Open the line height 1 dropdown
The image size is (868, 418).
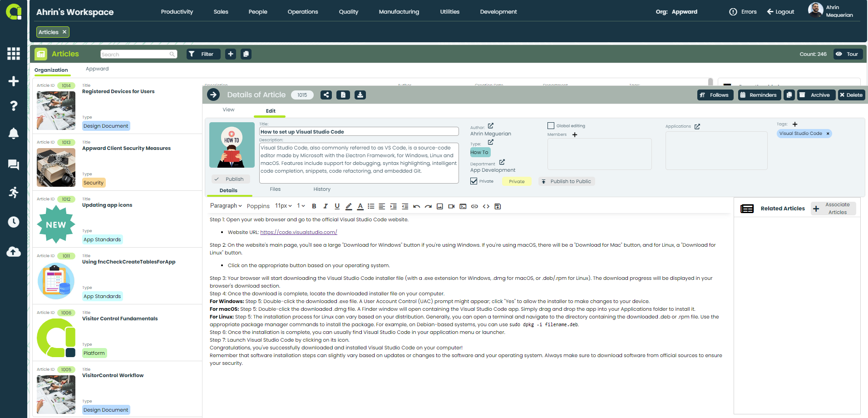click(301, 206)
